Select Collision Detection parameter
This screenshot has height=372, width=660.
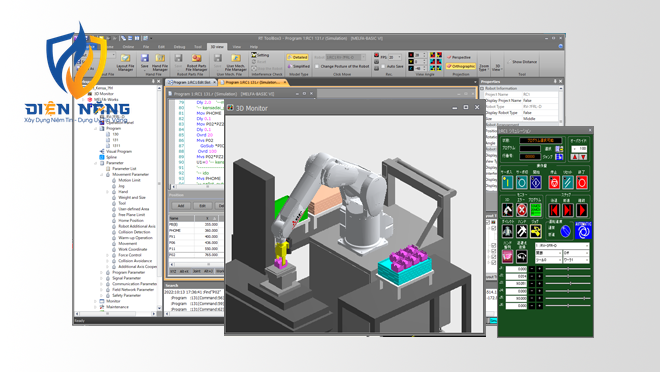134,232
